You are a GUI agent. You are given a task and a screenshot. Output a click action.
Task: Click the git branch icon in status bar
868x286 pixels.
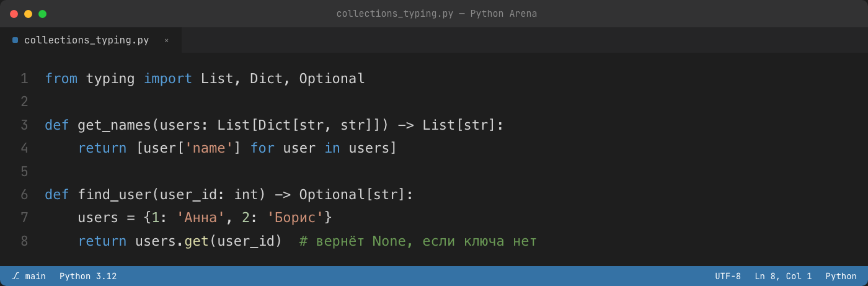15,276
